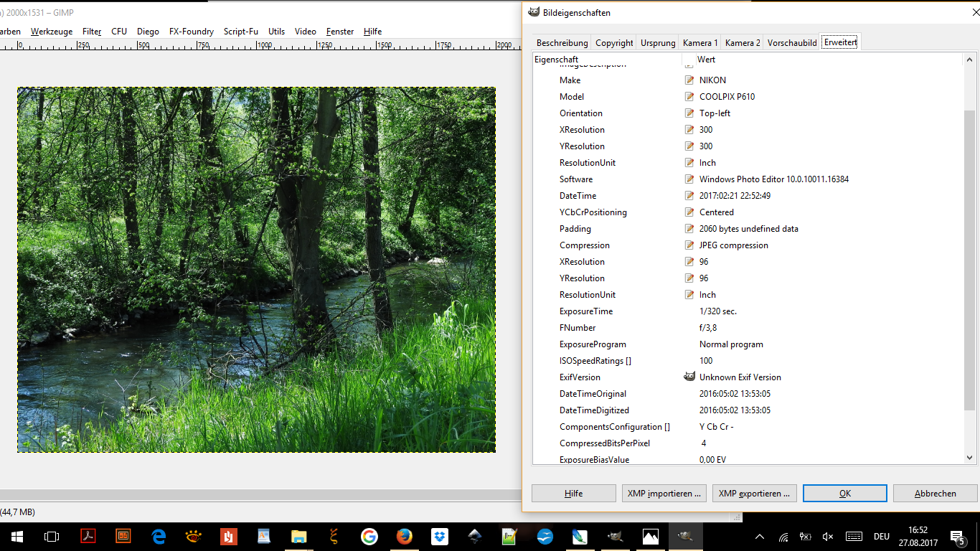Open the Filter menu
980x551 pixels.
(x=92, y=32)
